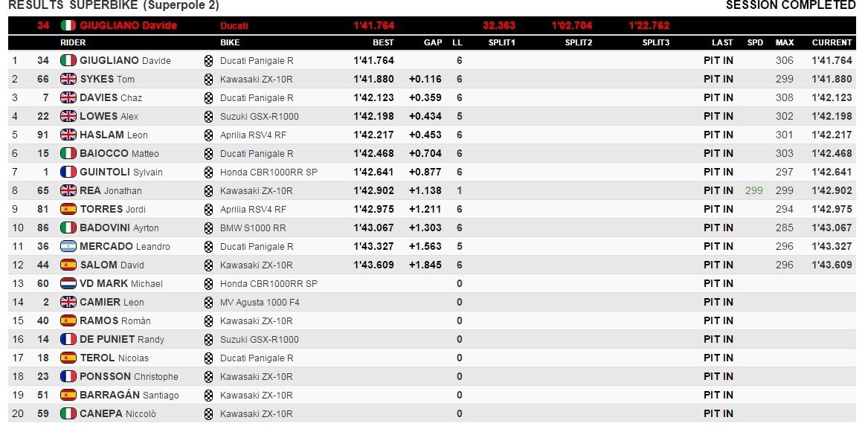Click the SESSION COMPLETED status text
Image resolution: width=868 pixels, height=429 pixels.
click(x=791, y=5)
